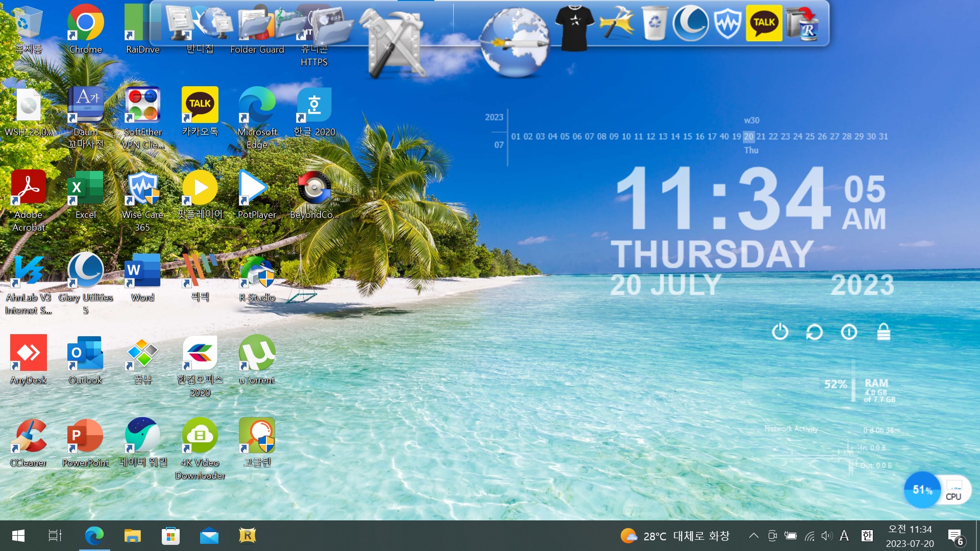Click the lock icon in the widget
980x551 pixels.
point(884,332)
